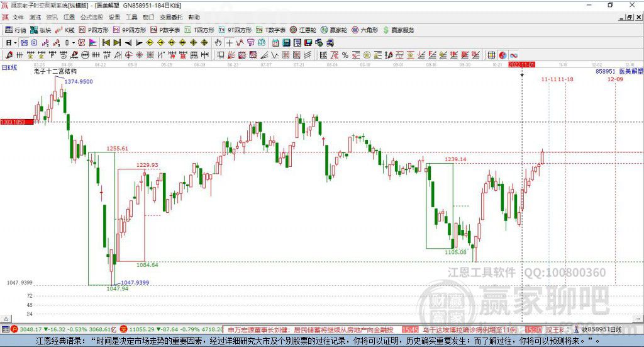Click the 1105.08 green price label
The width and height of the screenshot is (644, 347).
455,252
